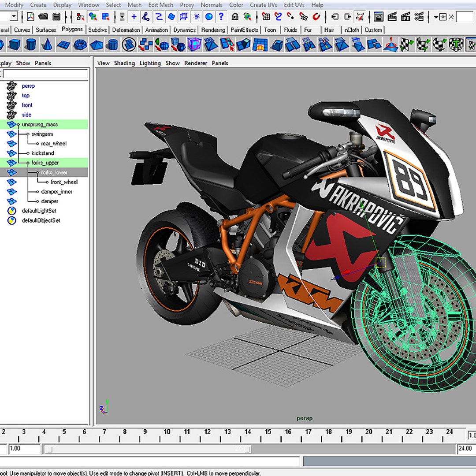Viewport: 476px width, 476px height.
Task: Create a polygon cone from the shelf
Action: (47, 45)
